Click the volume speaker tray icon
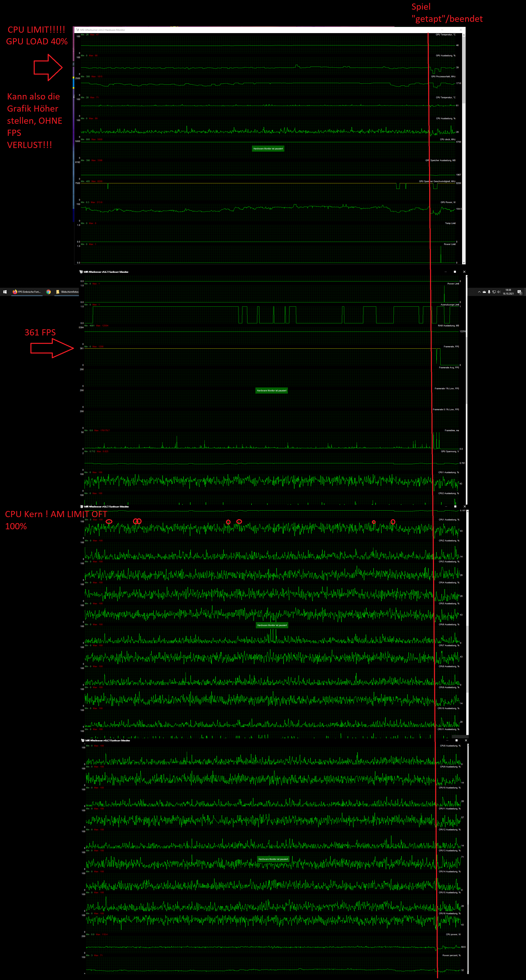526x980 pixels. (499, 292)
